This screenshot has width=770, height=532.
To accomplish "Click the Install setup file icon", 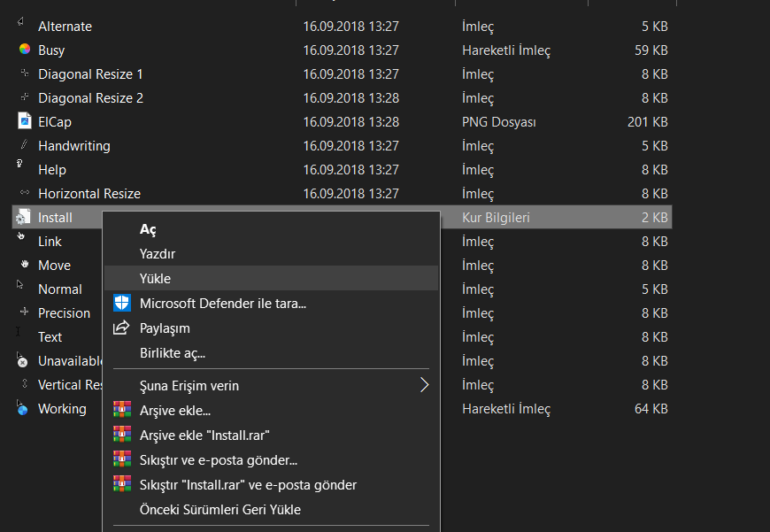I will click(24, 217).
